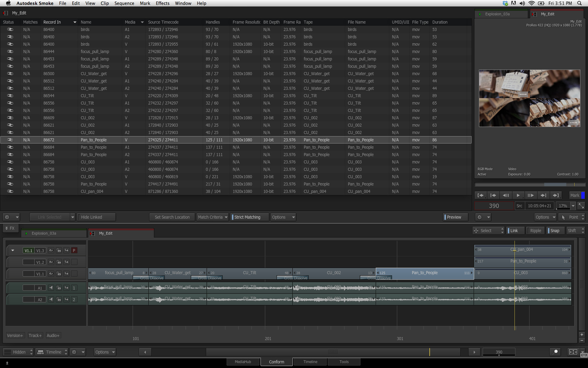
Task: Toggle Strict Matching option
Action: [x=247, y=217]
